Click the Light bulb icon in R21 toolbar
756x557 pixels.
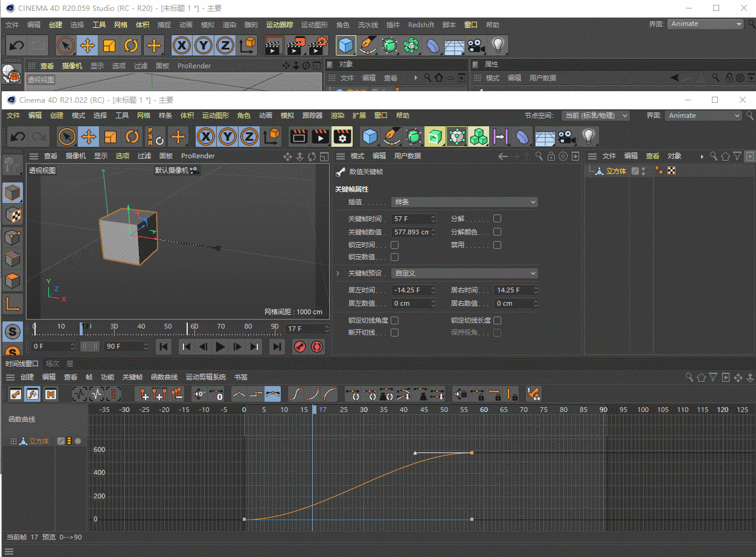tap(589, 137)
